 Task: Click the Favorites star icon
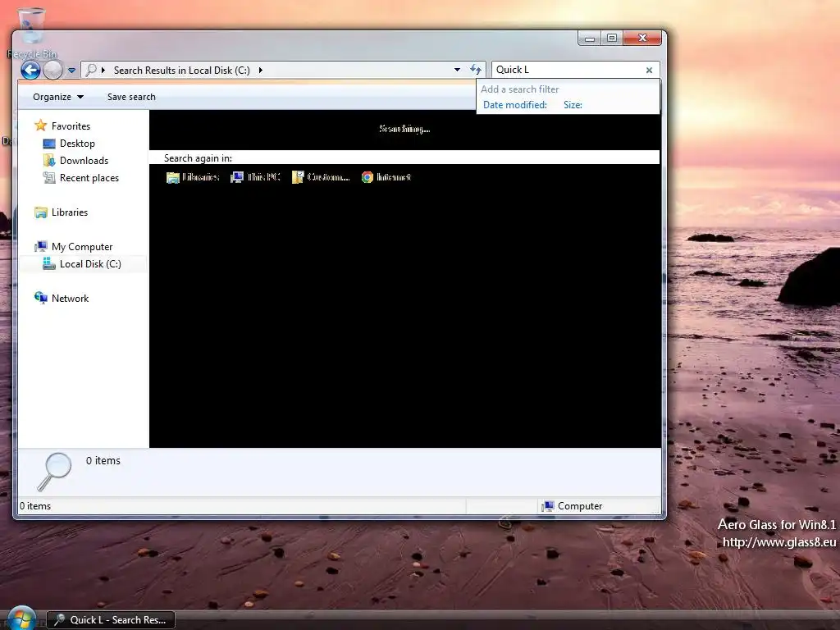(41, 126)
